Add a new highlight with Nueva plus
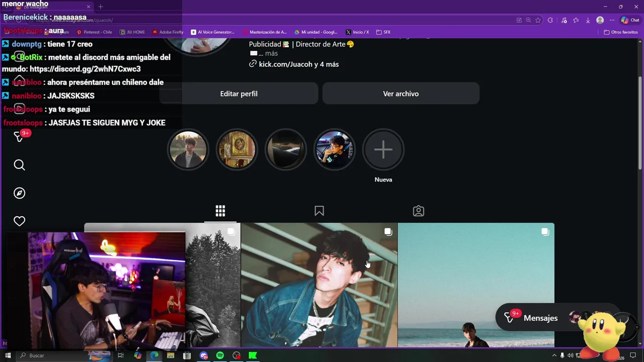Image resolution: width=644 pixels, height=362 pixels. click(x=383, y=149)
